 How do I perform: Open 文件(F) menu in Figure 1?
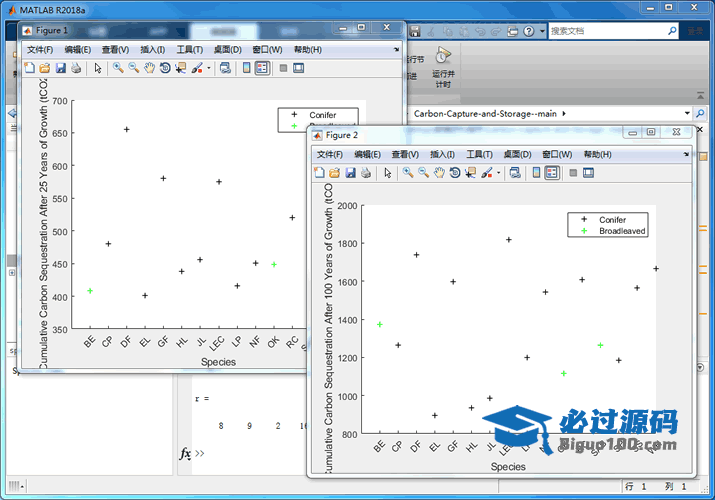(40, 50)
